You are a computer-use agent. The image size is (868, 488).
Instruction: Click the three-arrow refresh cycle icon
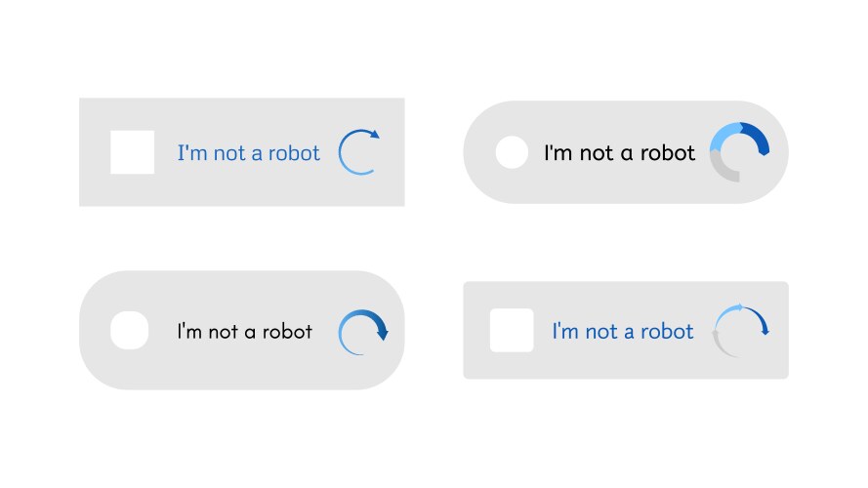coord(740,330)
